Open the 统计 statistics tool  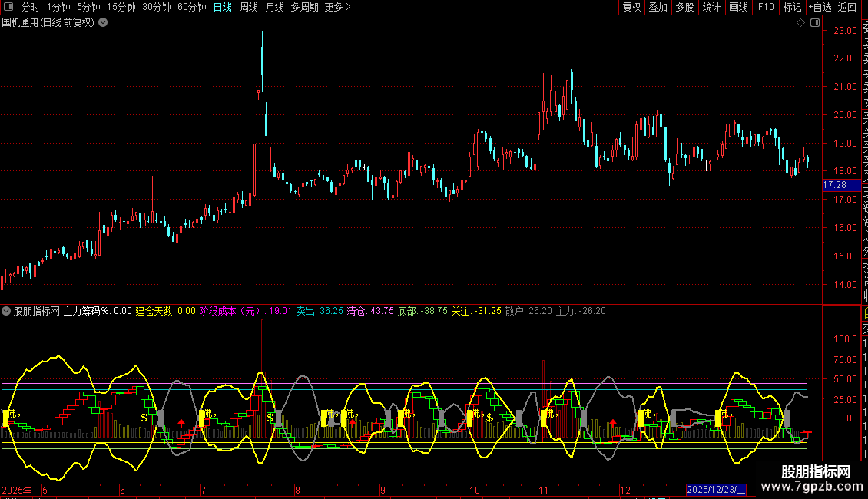[711, 7]
